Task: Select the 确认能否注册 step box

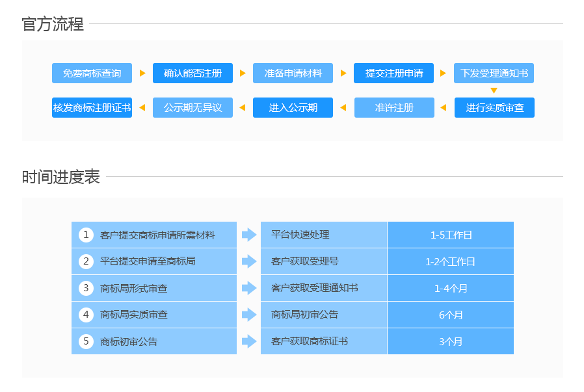Action: click(x=192, y=73)
